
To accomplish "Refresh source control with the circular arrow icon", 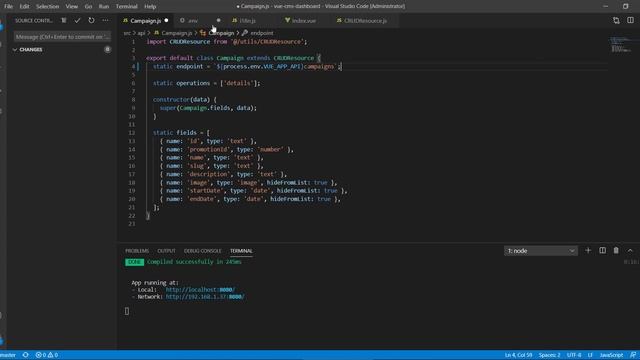I will [x=91, y=20].
